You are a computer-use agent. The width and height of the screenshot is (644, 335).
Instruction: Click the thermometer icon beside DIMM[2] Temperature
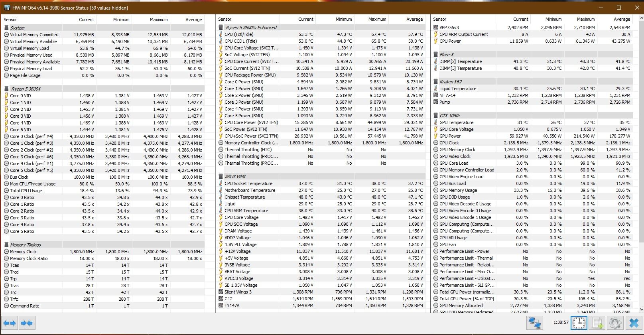tap(436, 61)
